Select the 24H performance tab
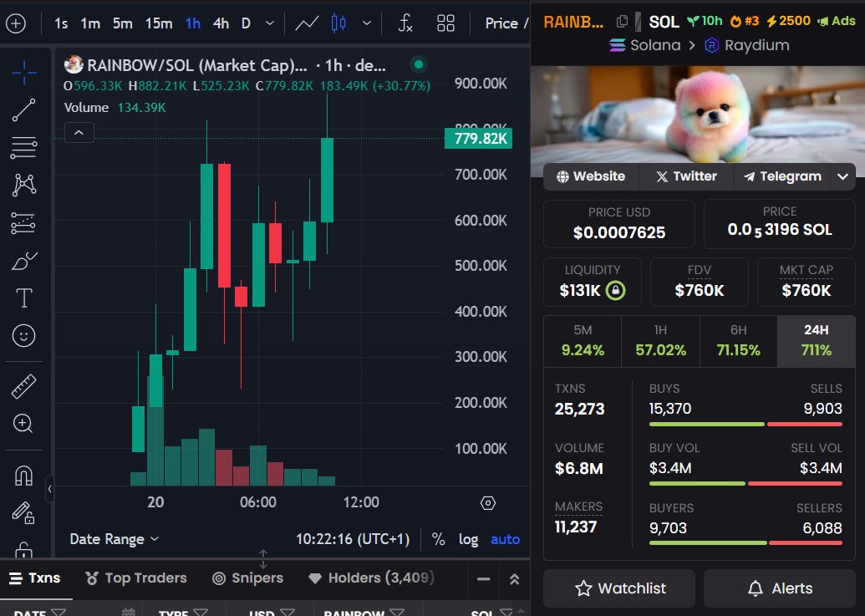This screenshot has height=616, width=865. point(816,341)
